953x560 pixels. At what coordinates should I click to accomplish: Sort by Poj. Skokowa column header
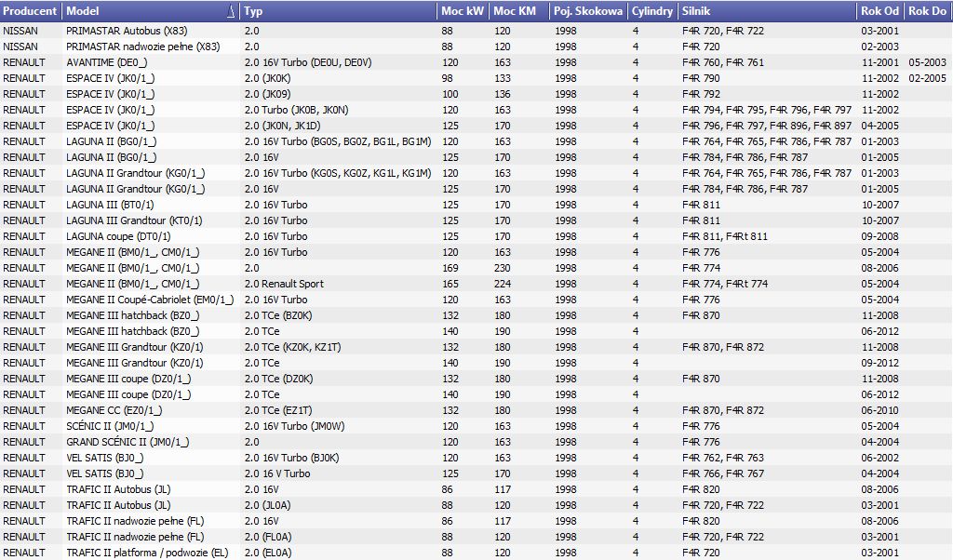588,11
